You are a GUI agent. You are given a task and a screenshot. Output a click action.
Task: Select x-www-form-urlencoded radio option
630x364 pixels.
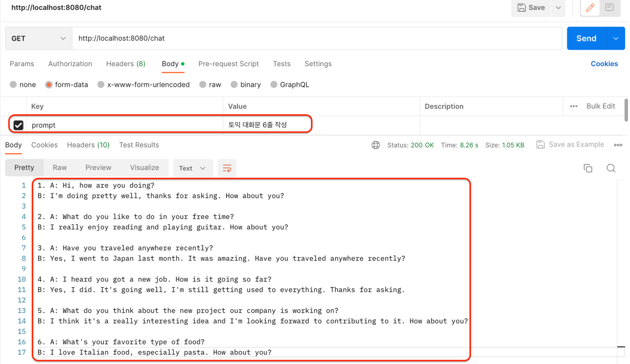(x=101, y=85)
